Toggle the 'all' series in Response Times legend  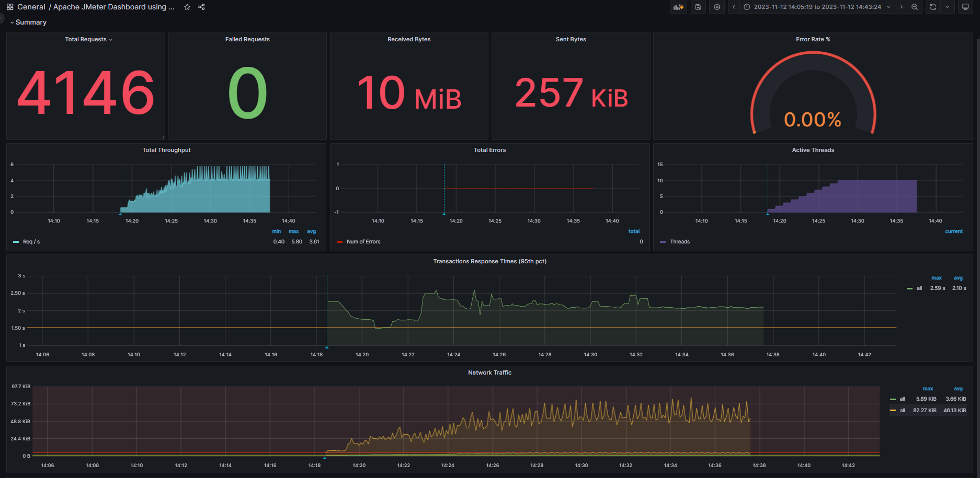(919, 288)
